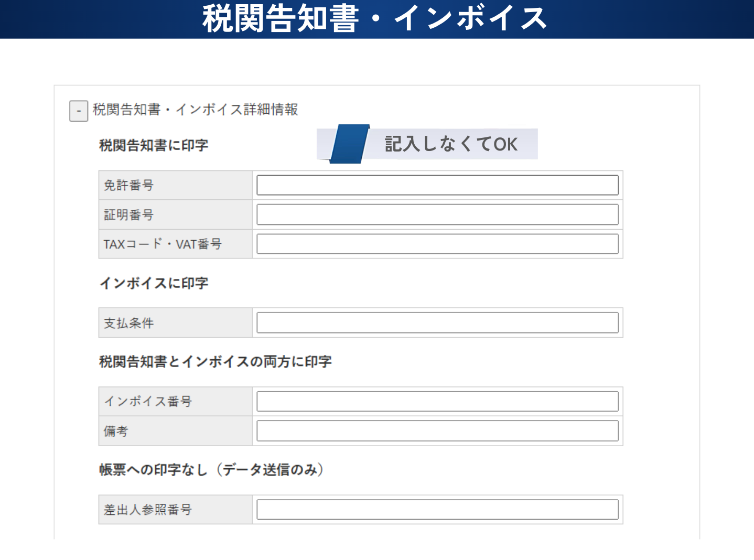Focus the インボイス番号 input box
The image size is (754, 560).
[437, 402]
